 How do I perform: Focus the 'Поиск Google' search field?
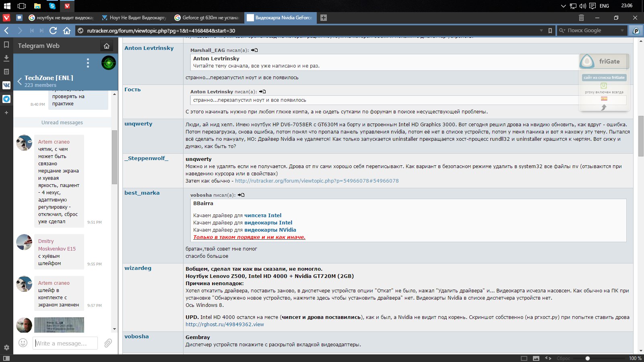click(593, 31)
